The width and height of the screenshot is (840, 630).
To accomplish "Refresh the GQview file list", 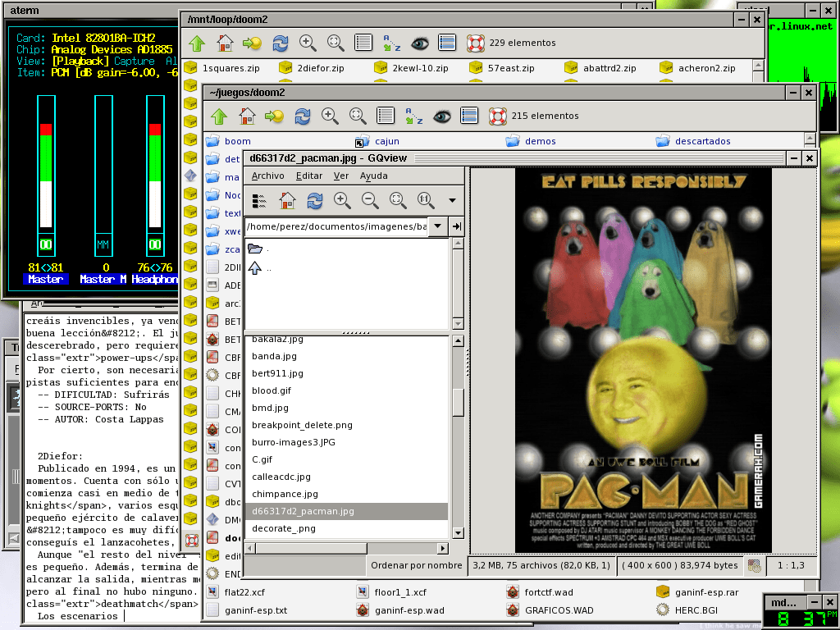I will (x=315, y=200).
